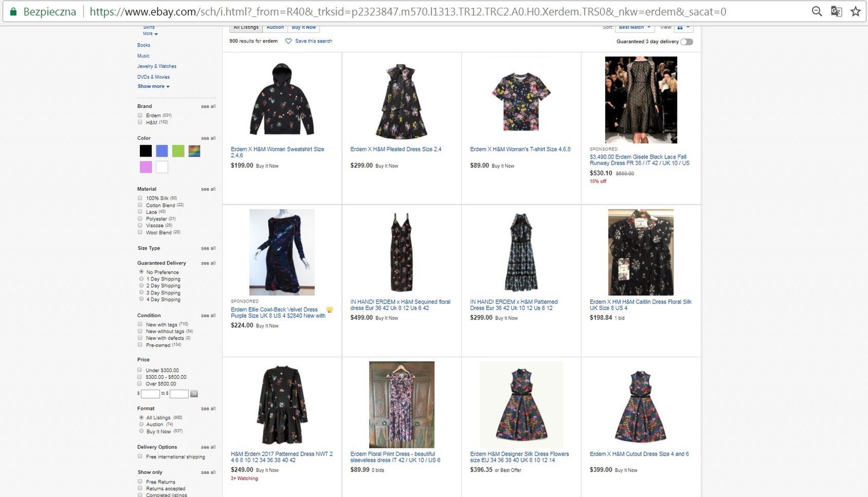Select the pink color swatch
Image resolution: width=868 pixels, height=497 pixels.
coord(146,167)
